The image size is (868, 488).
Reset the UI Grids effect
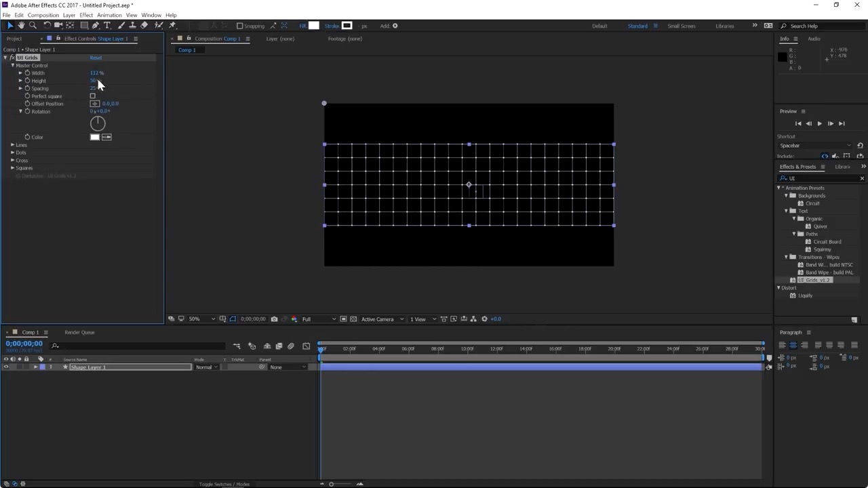[96, 58]
